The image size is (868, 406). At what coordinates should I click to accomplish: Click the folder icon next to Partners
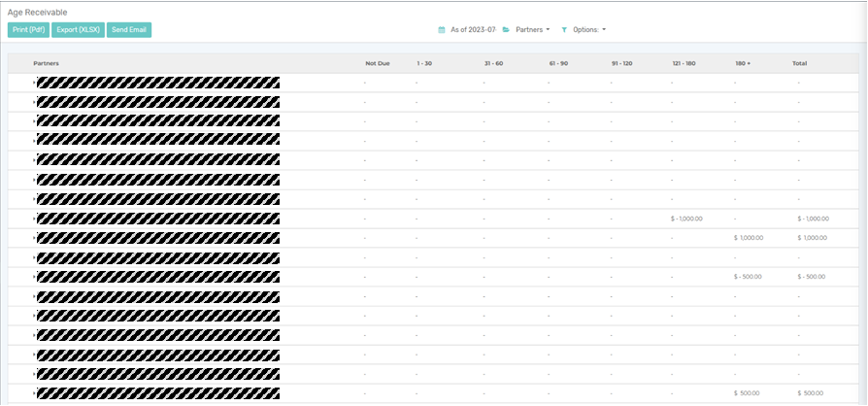tap(506, 30)
